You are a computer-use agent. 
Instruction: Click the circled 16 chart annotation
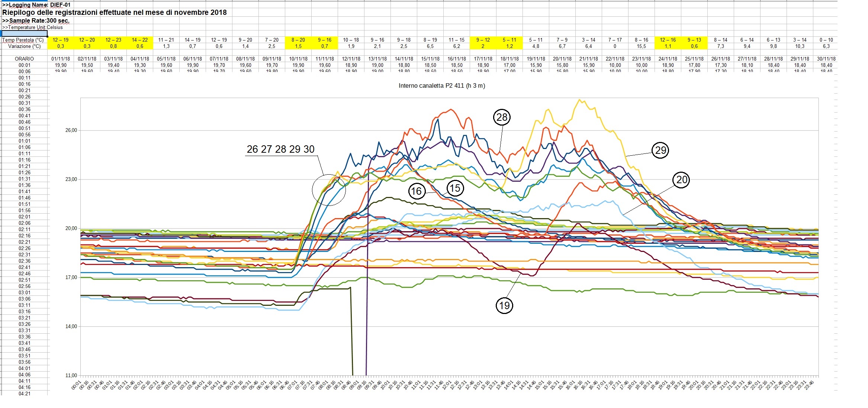416,191
